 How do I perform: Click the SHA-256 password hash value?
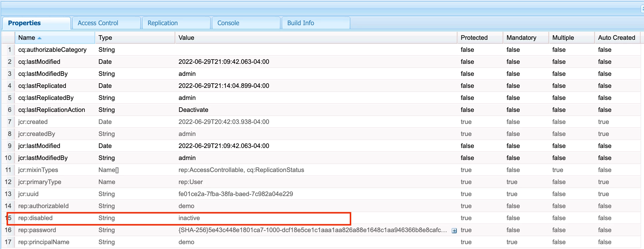(313, 230)
